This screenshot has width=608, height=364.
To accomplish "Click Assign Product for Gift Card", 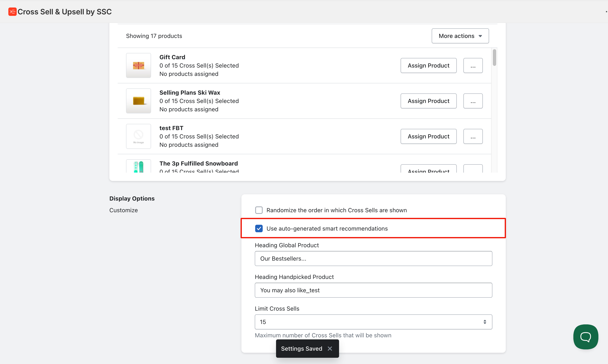I will [x=428, y=65].
